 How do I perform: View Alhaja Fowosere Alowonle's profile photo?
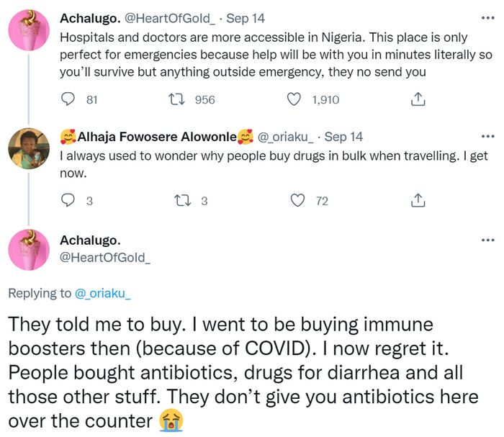click(x=29, y=148)
